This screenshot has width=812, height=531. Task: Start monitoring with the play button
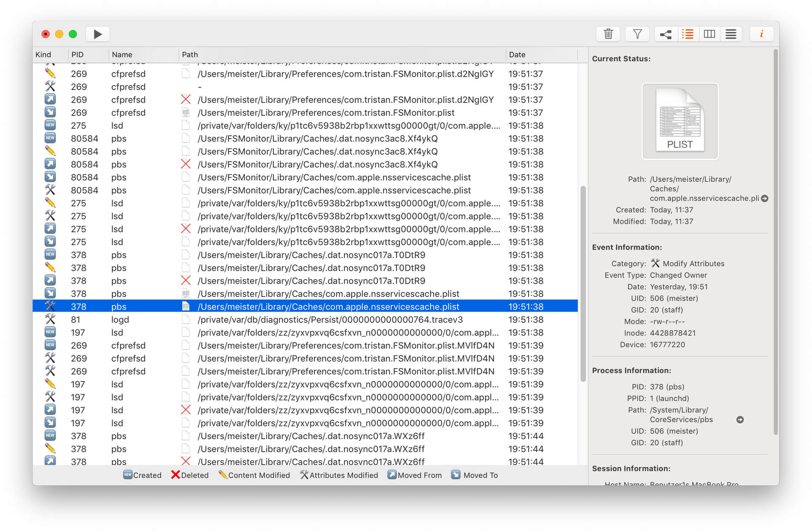pyautogui.click(x=97, y=34)
